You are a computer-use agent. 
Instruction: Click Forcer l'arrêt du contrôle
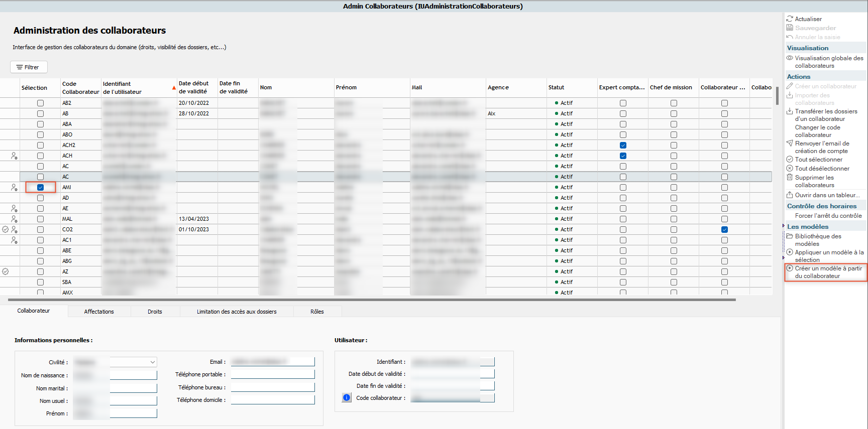coord(828,216)
